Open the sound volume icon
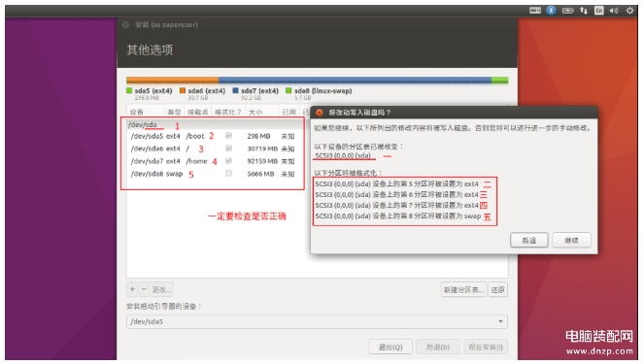Screen dimensions: 643x364 (x=614, y=11)
